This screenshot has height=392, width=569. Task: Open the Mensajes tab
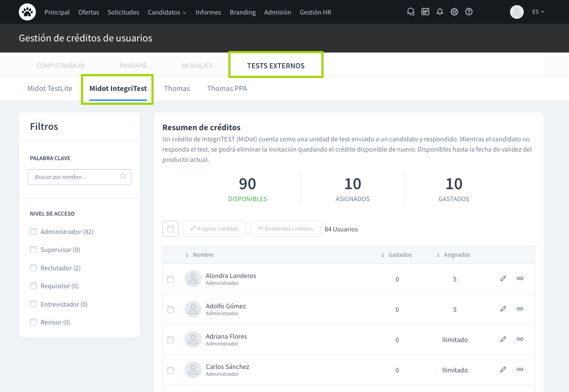coord(197,66)
